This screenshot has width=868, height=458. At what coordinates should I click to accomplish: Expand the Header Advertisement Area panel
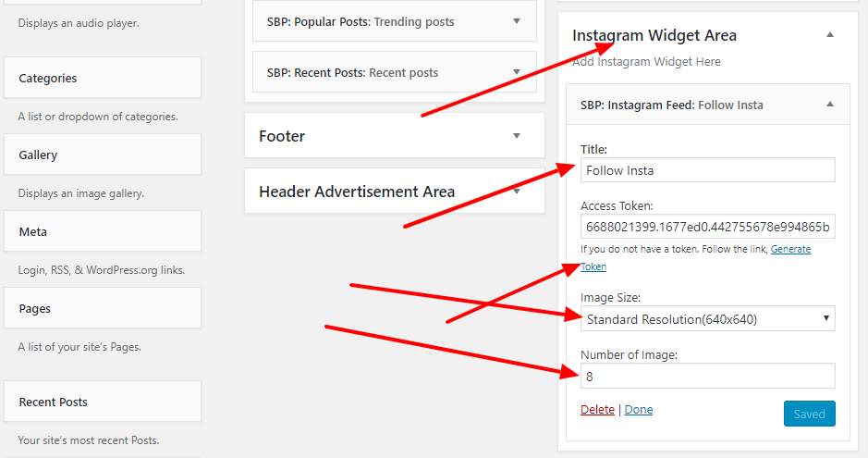click(517, 191)
